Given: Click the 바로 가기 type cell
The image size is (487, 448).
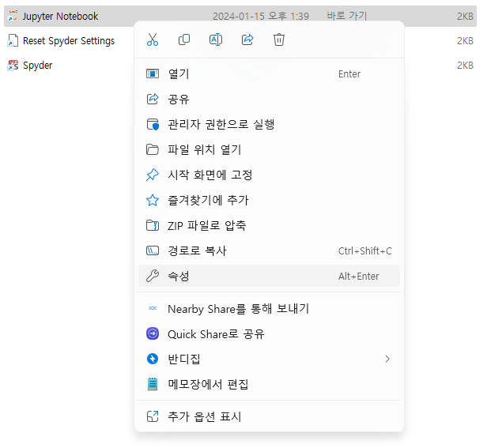Looking at the screenshot, I should 346,16.
